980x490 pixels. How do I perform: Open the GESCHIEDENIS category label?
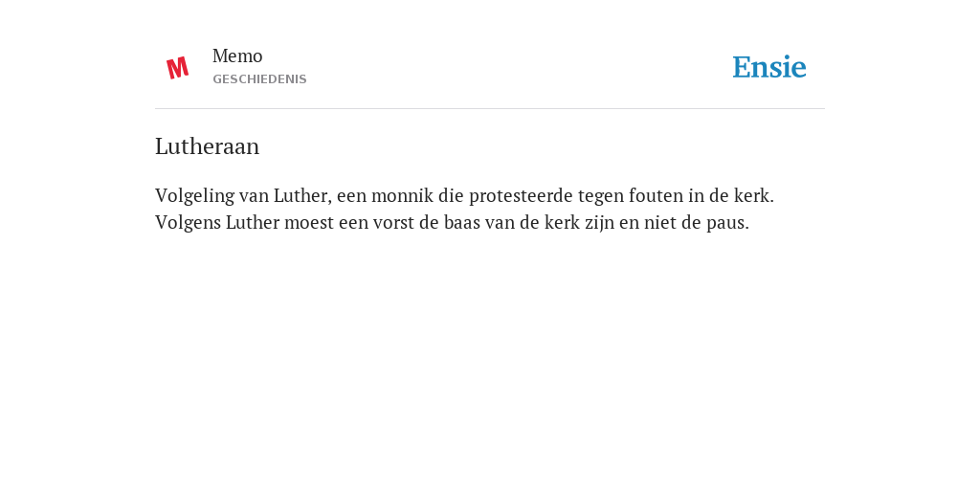(x=259, y=79)
